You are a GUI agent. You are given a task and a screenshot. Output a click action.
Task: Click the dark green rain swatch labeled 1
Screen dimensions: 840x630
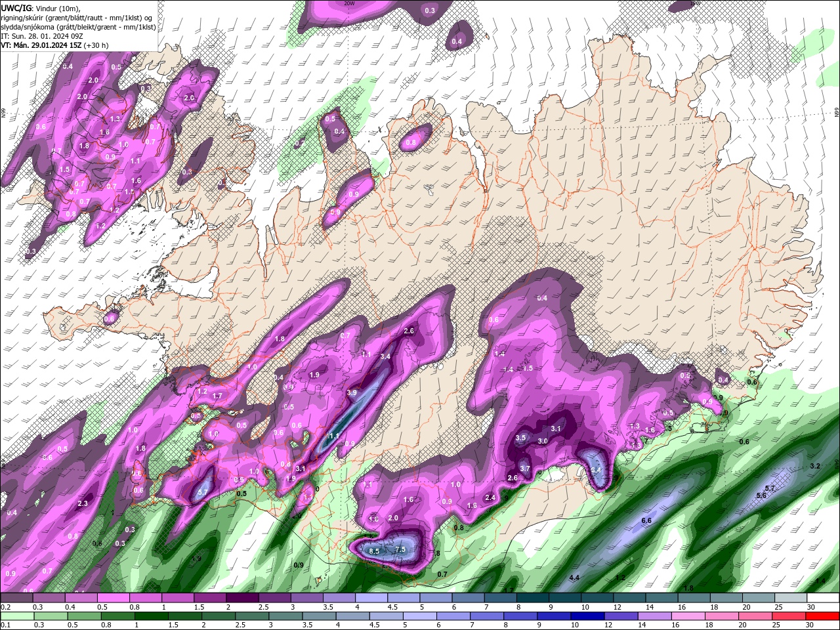click(151, 616)
